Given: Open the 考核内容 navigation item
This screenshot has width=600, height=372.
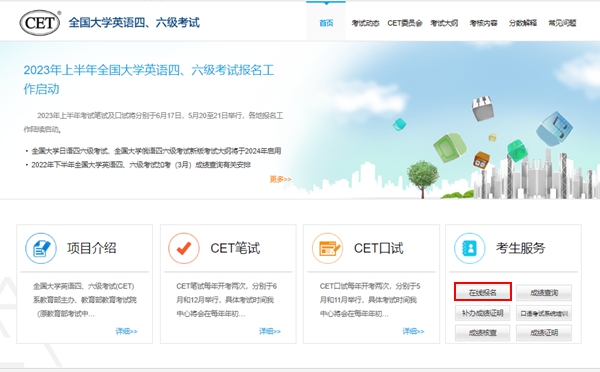Looking at the screenshot, I should point(484,23).
